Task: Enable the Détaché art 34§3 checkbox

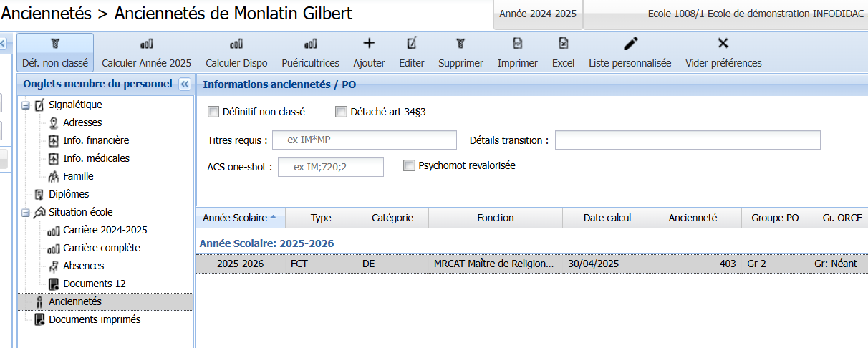Action: (x=341, y=112)
